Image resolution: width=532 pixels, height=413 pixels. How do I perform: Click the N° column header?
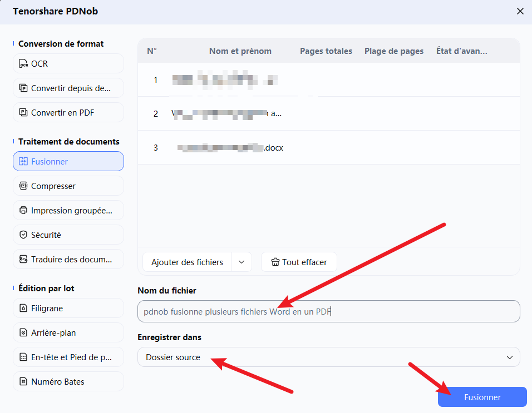coord(152,51)
